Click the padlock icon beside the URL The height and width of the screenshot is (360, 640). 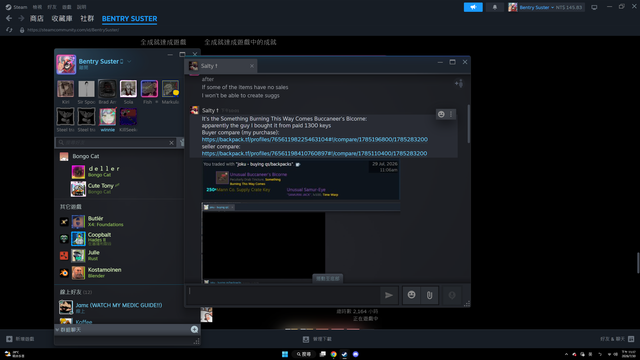(x=22, y=30)
